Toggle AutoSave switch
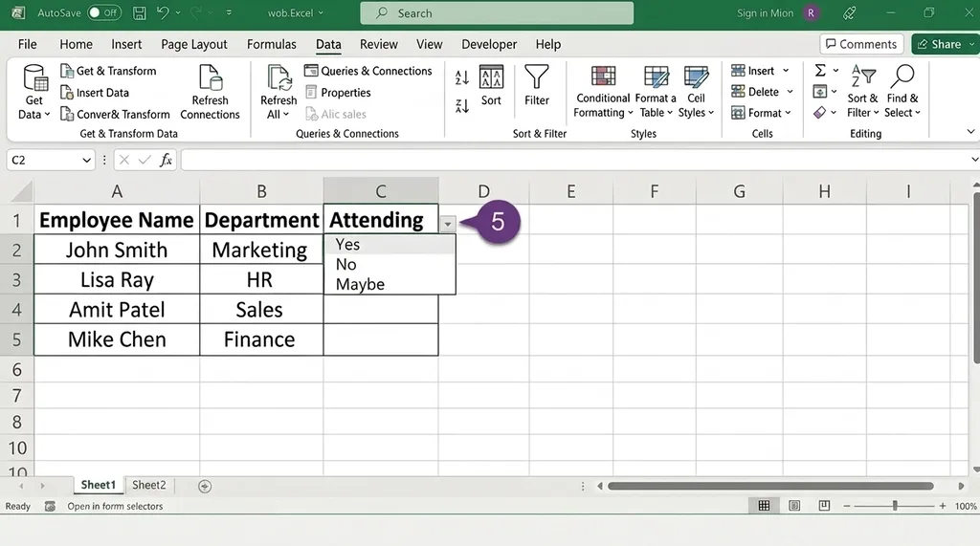Image resolution: width=980 pixels, height=546 pixels. pos(104,13)
